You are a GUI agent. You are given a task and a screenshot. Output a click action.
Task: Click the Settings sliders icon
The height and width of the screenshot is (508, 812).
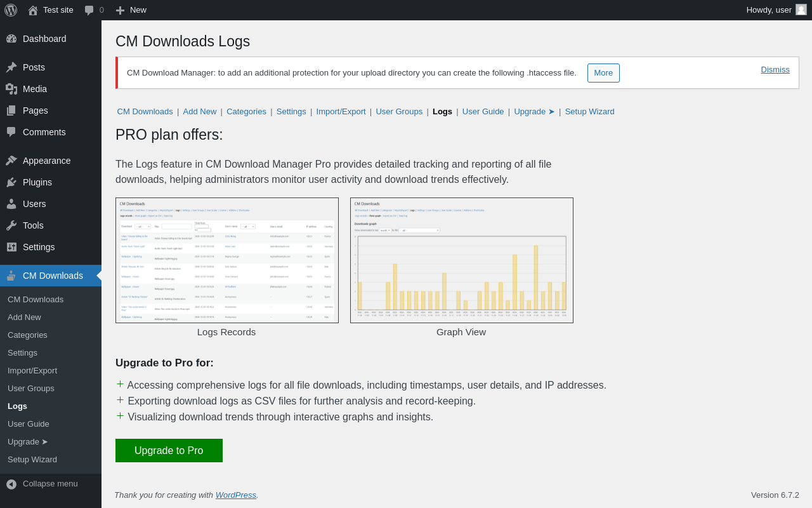coord(11,247)
